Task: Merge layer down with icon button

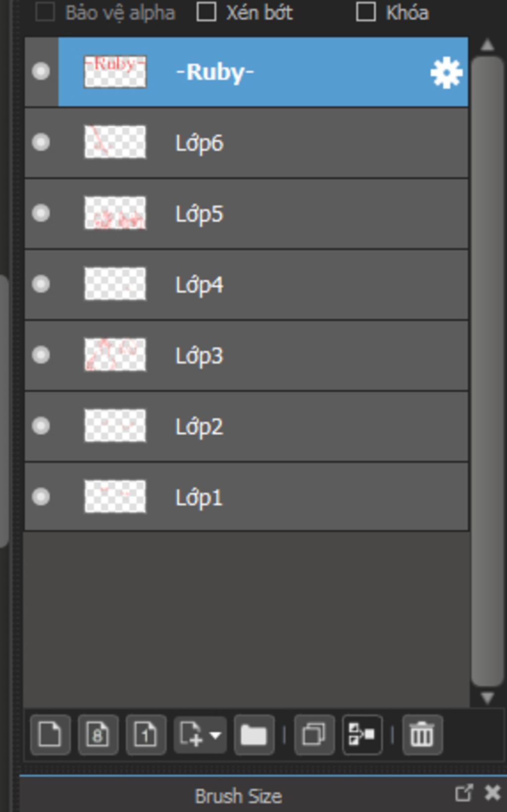Action: (362, 735)
